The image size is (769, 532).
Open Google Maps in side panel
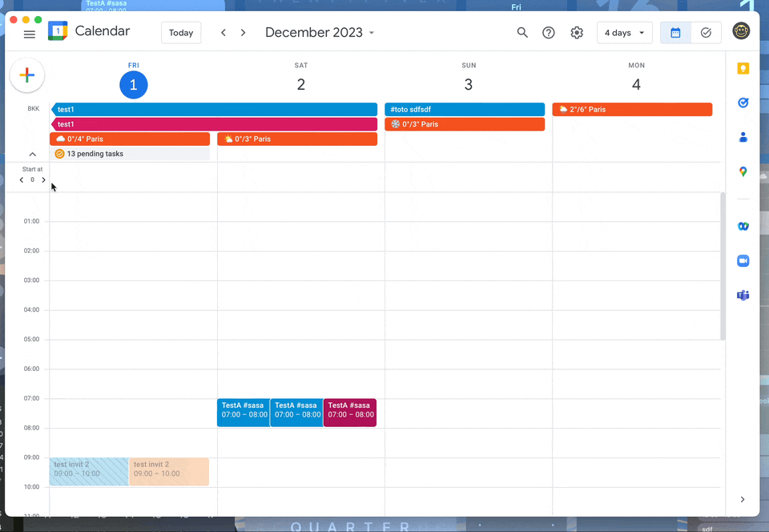point(743,171)
